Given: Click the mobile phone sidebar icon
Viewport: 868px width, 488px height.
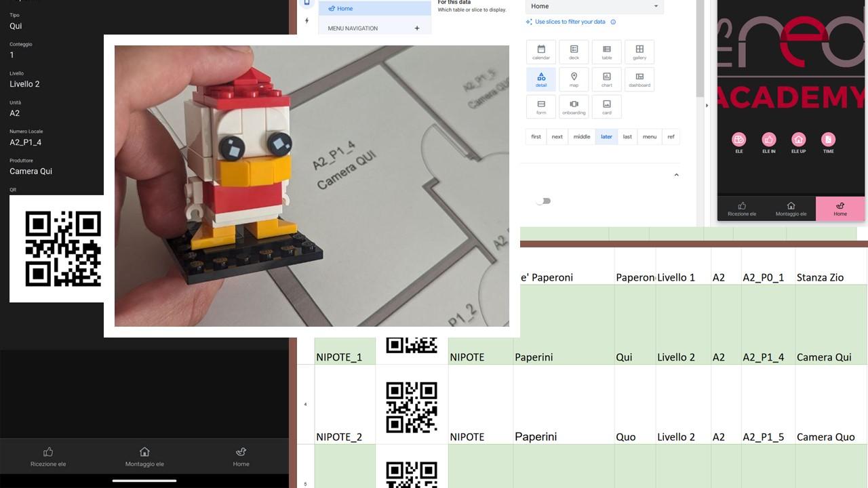Looking at the screenshot, I should (307, 3).
